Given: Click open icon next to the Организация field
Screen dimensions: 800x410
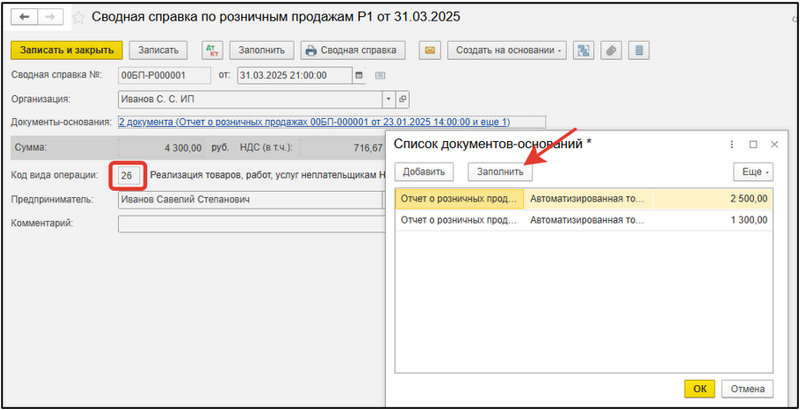Looking at the screenshot, I should point(403,99).
